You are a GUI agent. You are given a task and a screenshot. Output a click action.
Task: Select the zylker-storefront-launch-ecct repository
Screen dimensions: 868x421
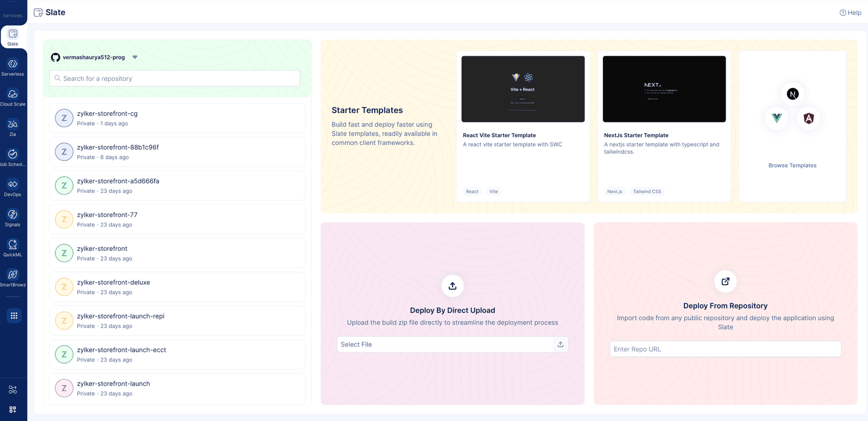[x=178, y=355]
